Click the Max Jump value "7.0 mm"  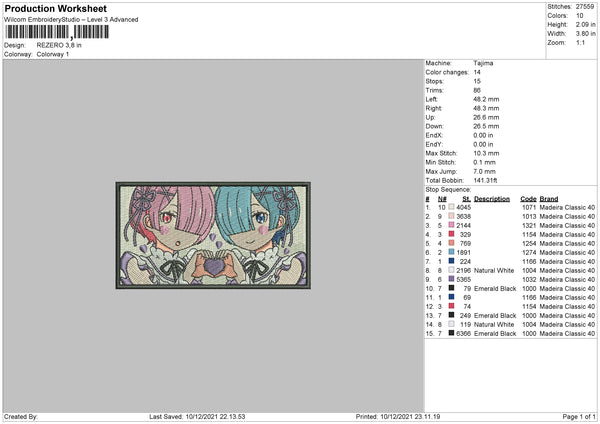point(484,172)
